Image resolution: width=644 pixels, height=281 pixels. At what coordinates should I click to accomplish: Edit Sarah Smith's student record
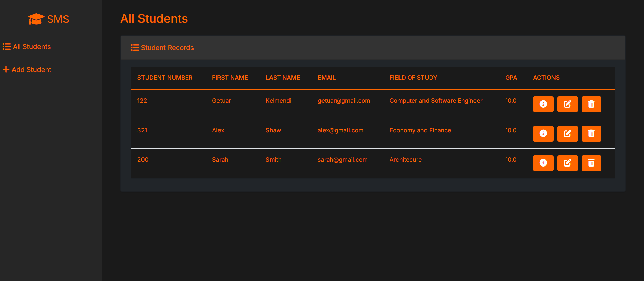567,163
